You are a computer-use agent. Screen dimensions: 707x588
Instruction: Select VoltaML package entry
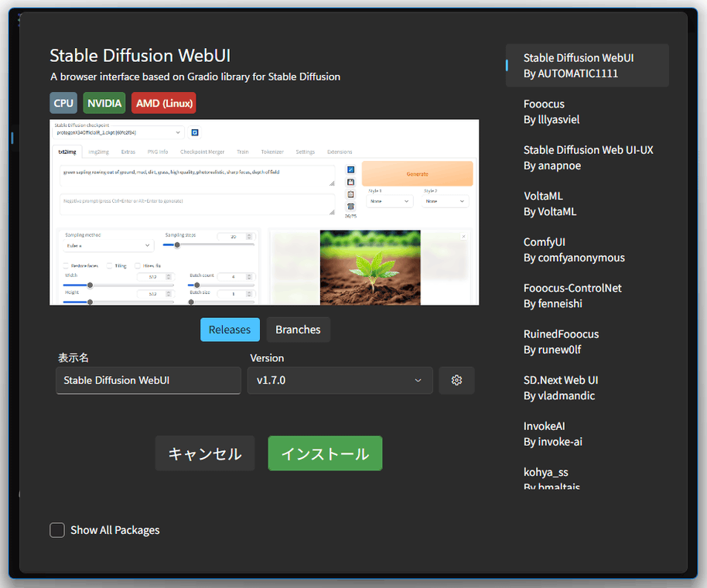(587, 203)
